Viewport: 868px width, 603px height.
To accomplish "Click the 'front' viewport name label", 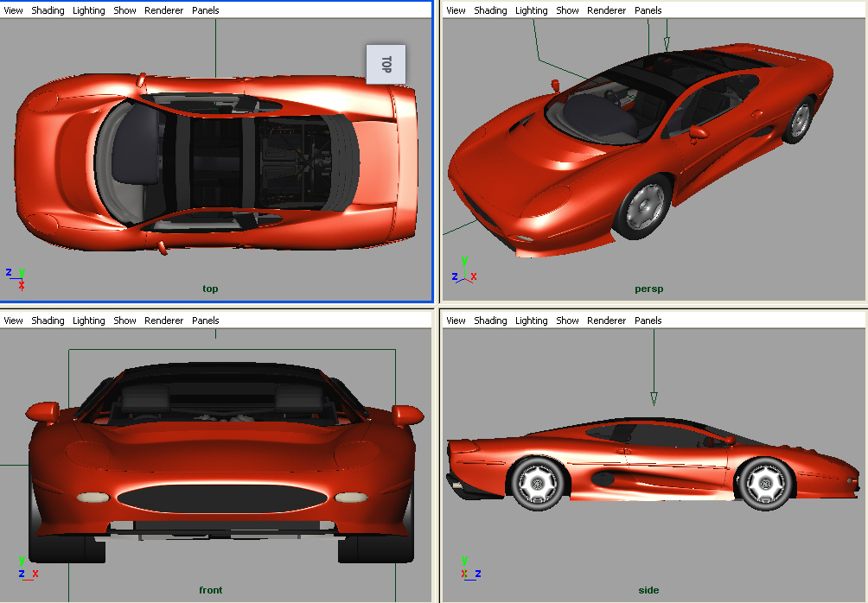I will [x=210, y=590].
